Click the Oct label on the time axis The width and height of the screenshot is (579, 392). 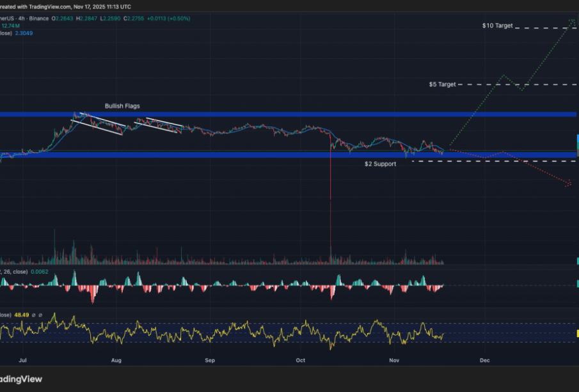click(x=301, y=361)
